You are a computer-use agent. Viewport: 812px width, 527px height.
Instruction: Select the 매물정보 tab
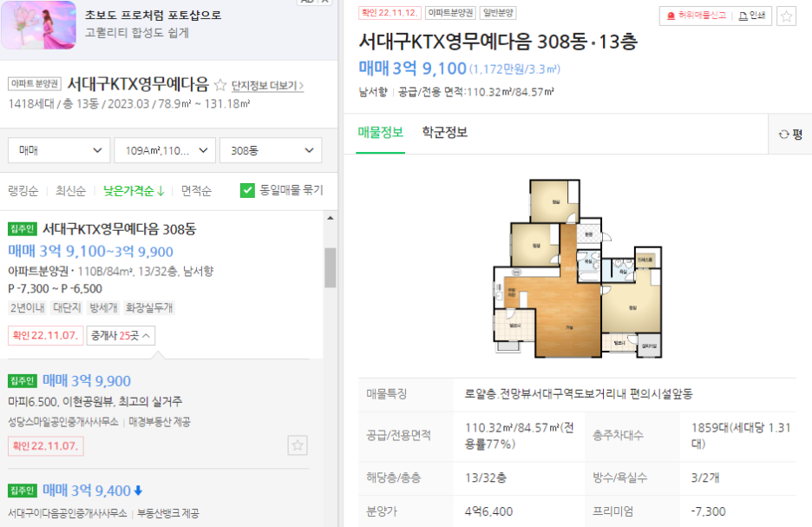(x=381, y=132)
